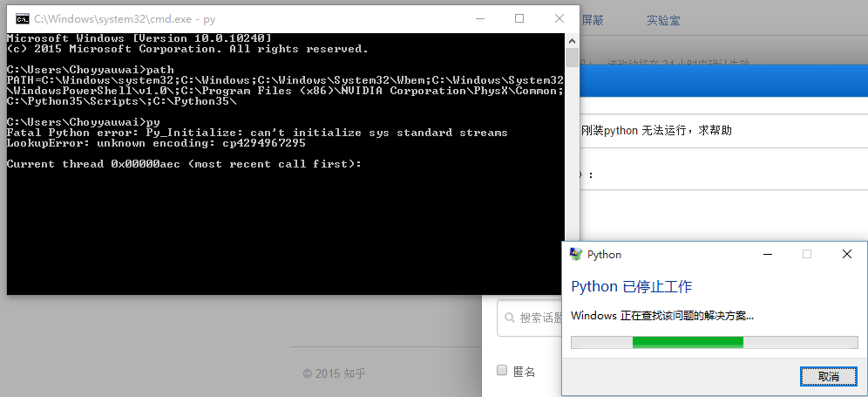Screen dimensions: 868x397
Task: Click the 'C:\Python35\Scripts\;C:\Python35\' path line
Action: click(122, 101)
